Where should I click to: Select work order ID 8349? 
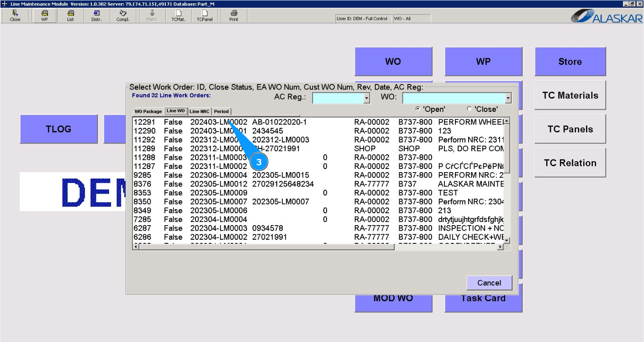click(x=143, y=210)
